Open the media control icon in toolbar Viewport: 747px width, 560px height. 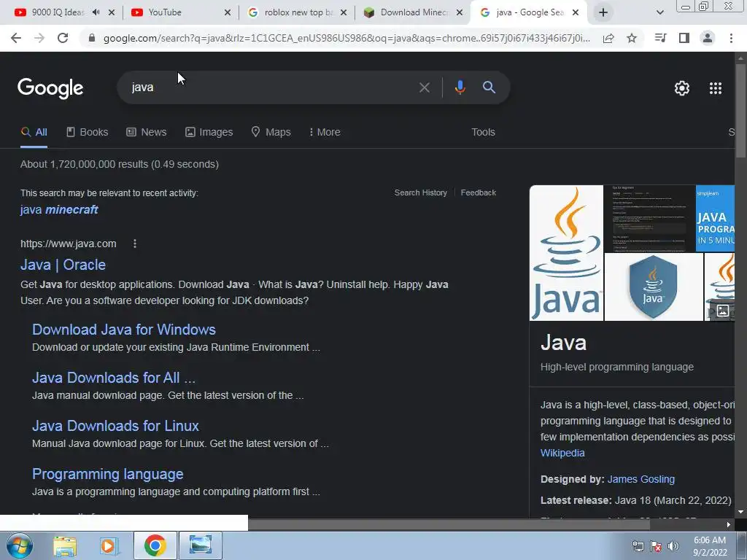click(660, 38)
